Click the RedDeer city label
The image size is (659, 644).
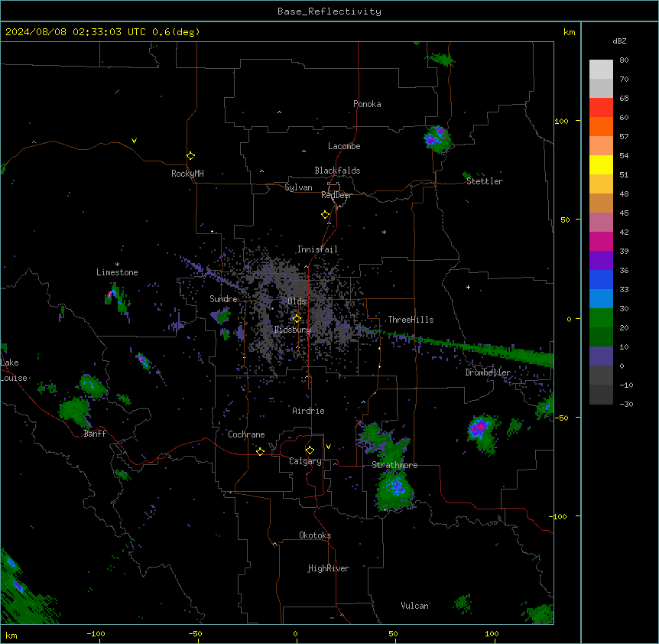(336, 195)
